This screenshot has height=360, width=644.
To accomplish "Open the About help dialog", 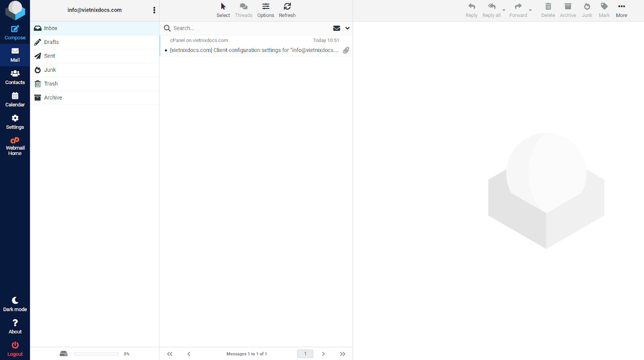I will coord(15,327).
